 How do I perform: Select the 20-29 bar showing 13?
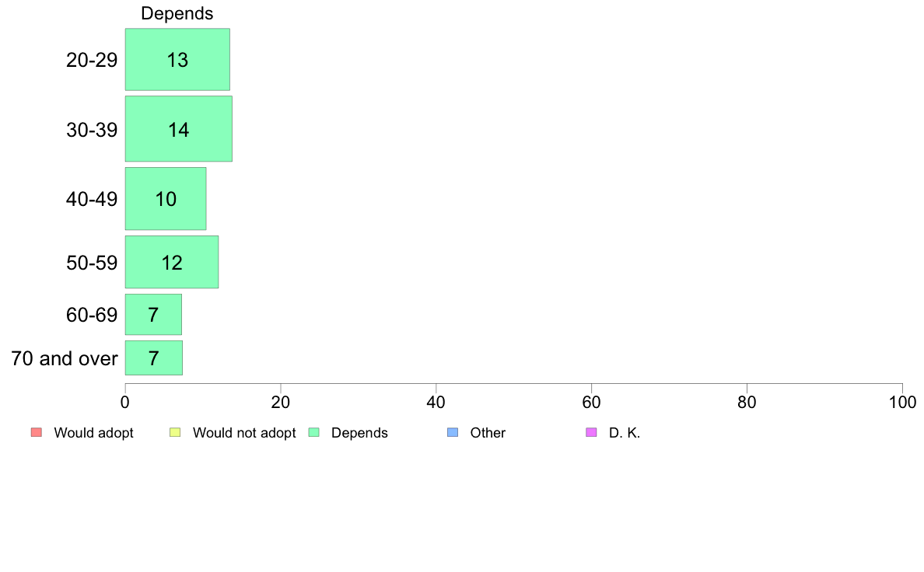(x=177, y=60)
